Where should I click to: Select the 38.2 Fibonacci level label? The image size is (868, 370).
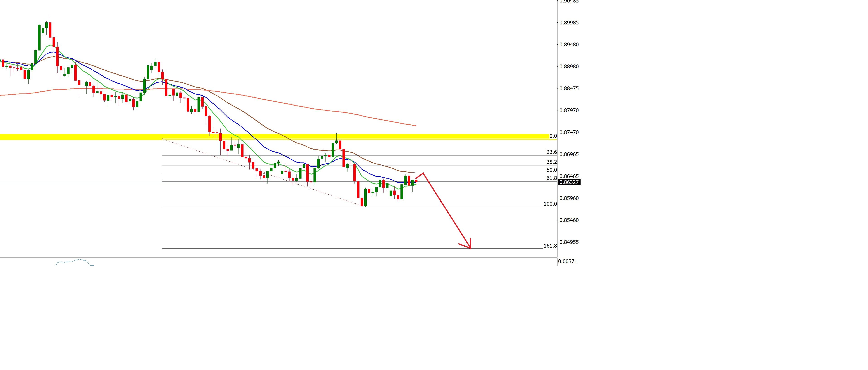click(552, 162)
